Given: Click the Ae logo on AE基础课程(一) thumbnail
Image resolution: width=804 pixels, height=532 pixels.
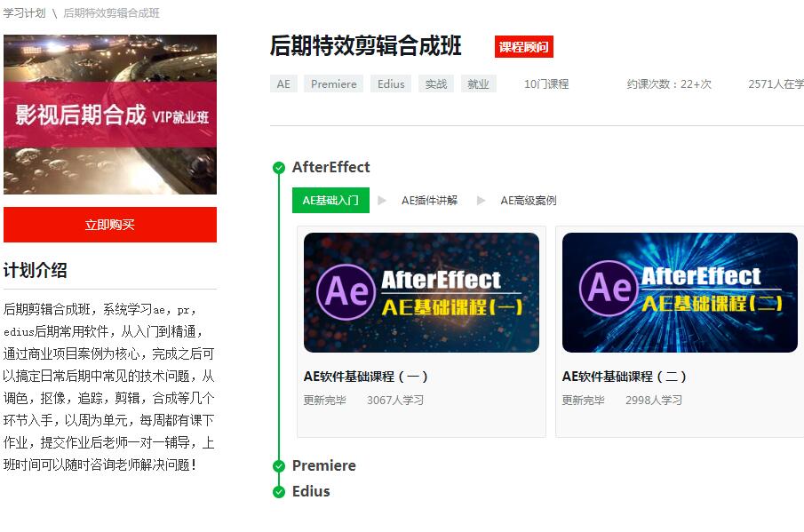Looking at the screenshot, I should point(346,292).
